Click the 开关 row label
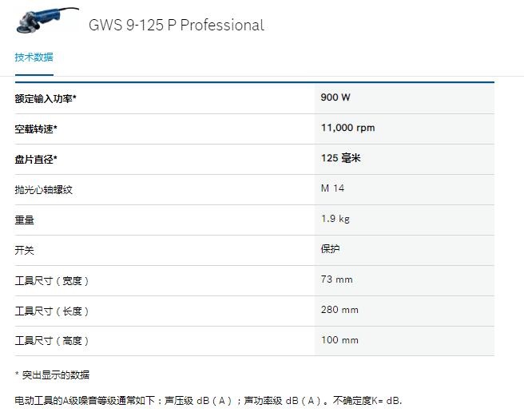524x420 pixels. 25,250
